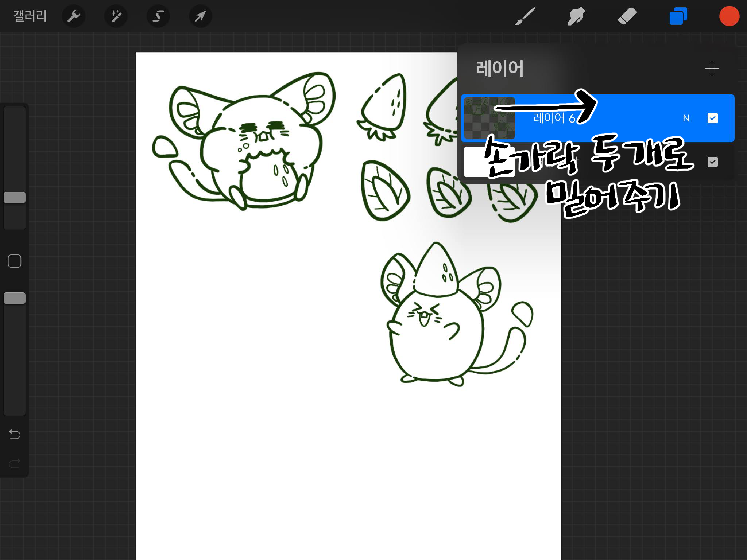Redo the last undone action

[x=15, y=463]
